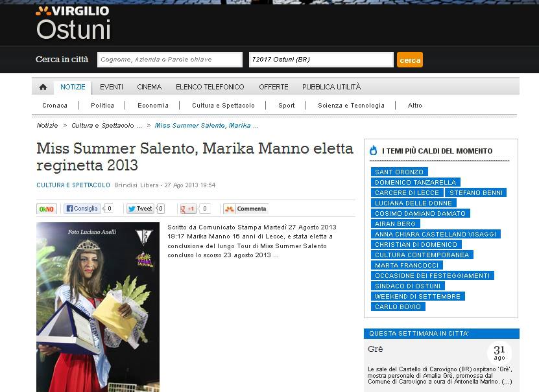Open the Miss Summer Salento winner photo
The width and height of the screenshot is (539, 392).
point(98,307)
